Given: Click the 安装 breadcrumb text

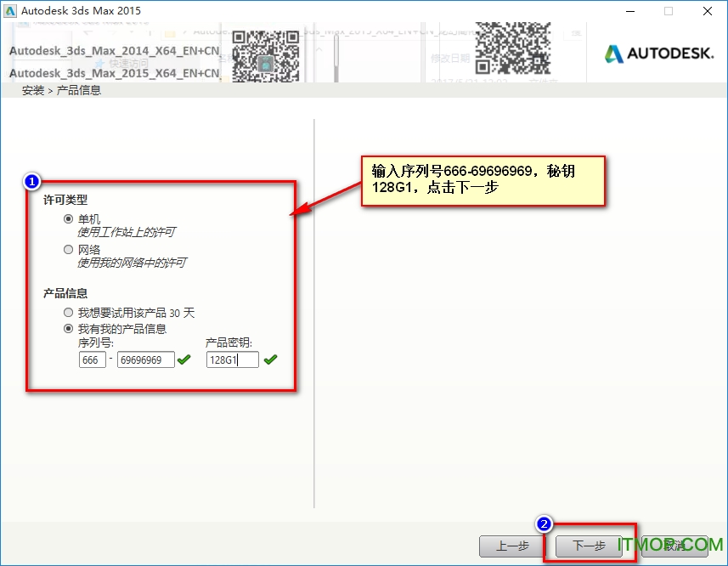Looking at the screenshot, I should [33, 90].
